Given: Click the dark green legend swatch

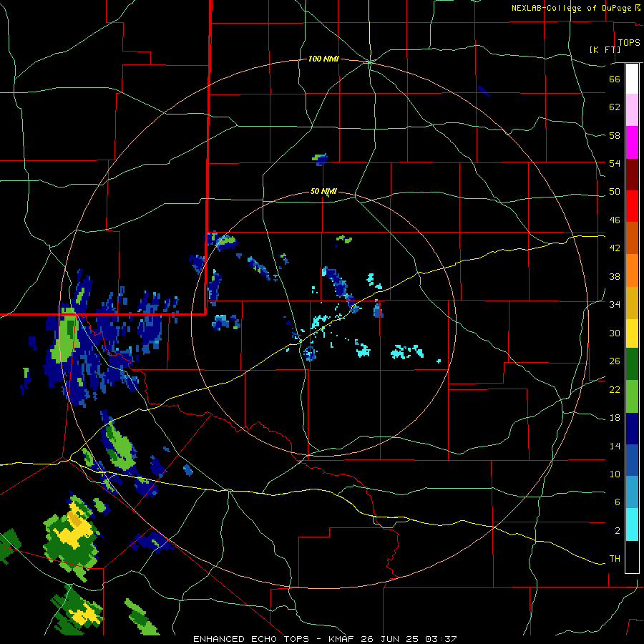Looking at the screenshot, I should coord(632,364).
